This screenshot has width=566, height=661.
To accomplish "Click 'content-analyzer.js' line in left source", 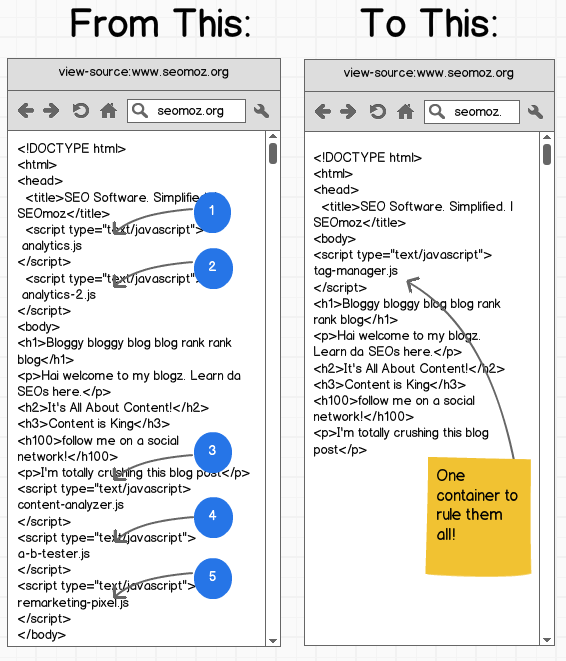I will point(71,505).
